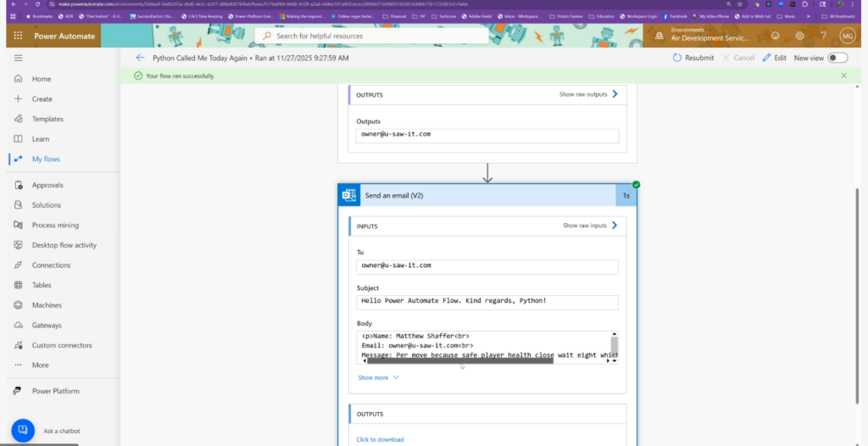Click the Ask a chatbot icon
The height and width of the screenshot is (446, 868).
coord(23,430)
